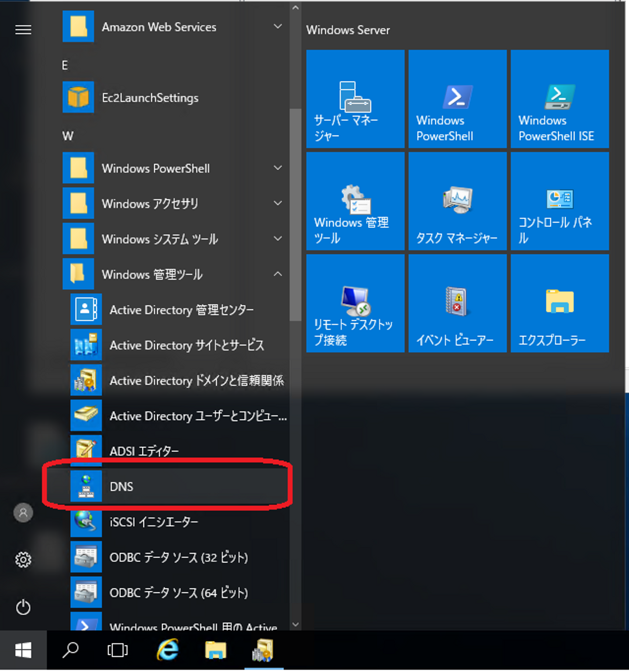Open the エクスプローラー tile
629x672 pixels.
pos(560,303)
